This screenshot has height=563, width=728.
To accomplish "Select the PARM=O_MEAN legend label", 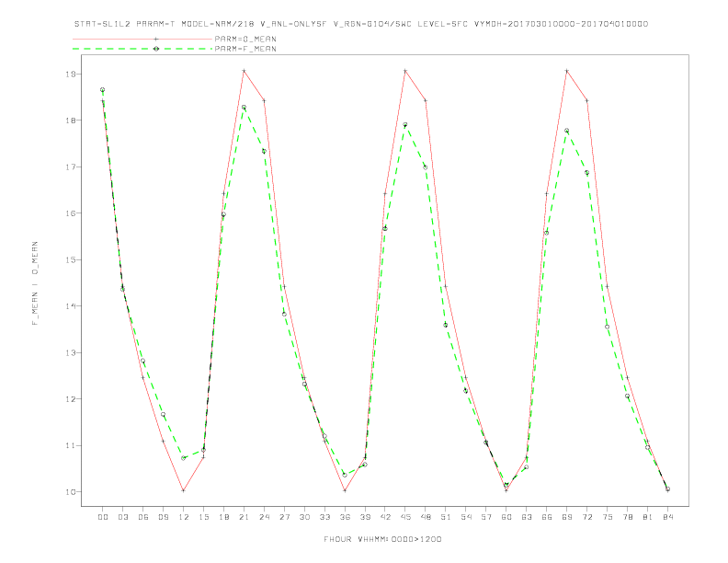I will (245, 39).
